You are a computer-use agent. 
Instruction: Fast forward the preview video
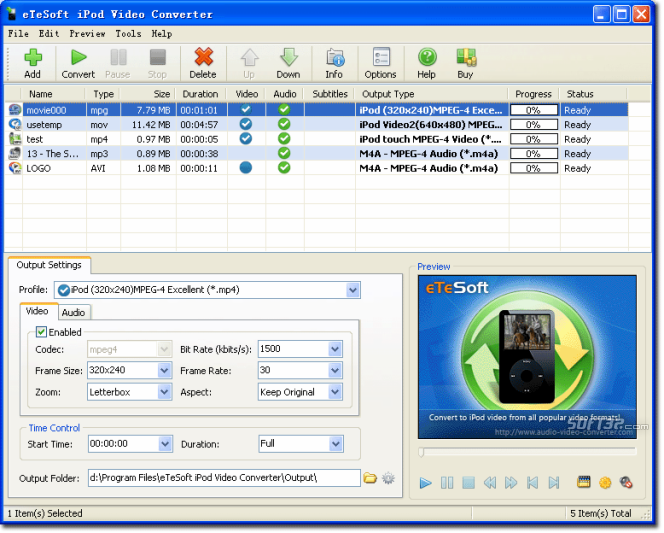point(511,483)
